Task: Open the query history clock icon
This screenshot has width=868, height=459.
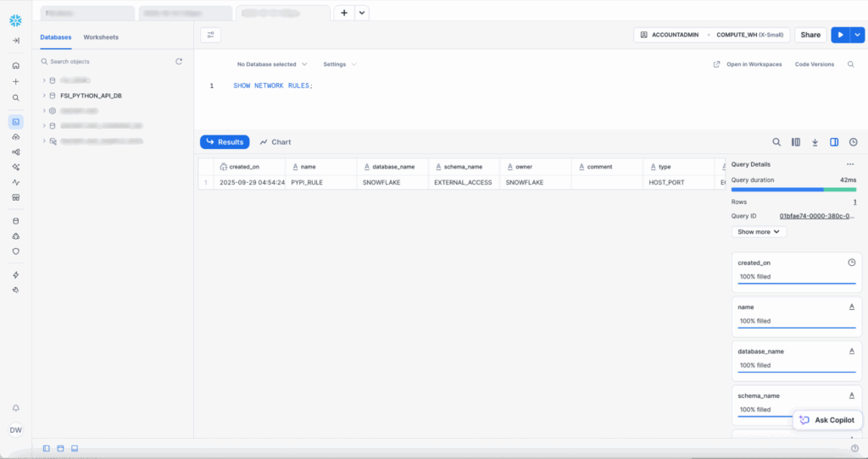Action: (853, 142)
